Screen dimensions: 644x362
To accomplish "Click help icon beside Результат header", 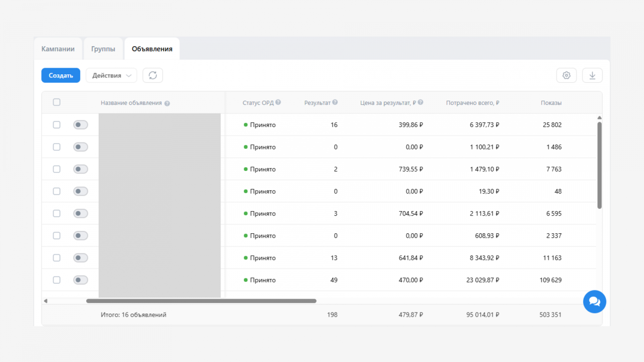I will point(335,102).
